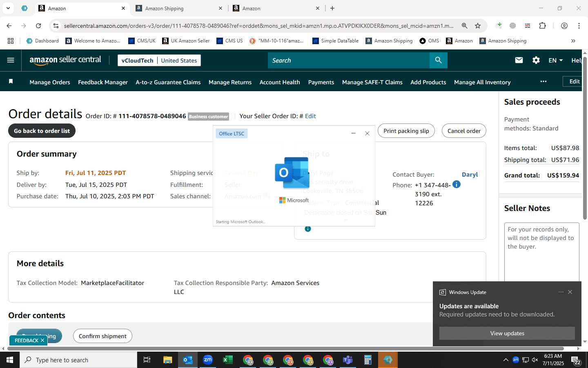Screen dimensions: 588x368
Task: Click the Chrome profile avatar icon
Action: tap(564, 26)
